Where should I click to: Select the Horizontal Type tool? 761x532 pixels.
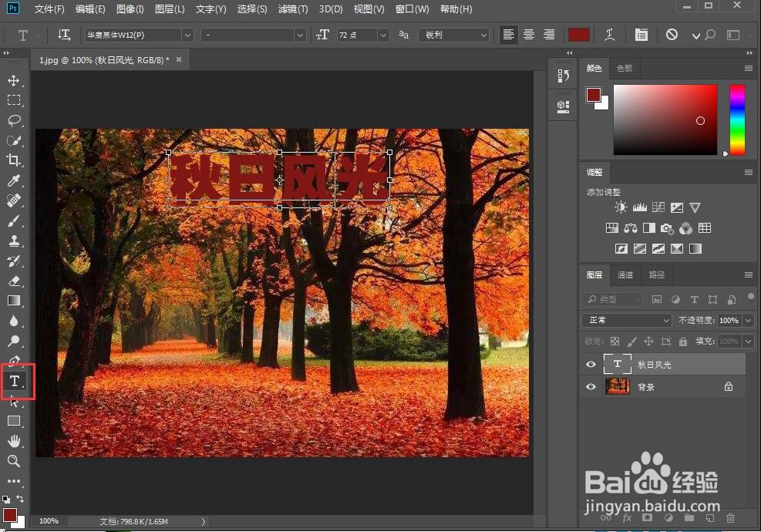click(x=15, y=381)
